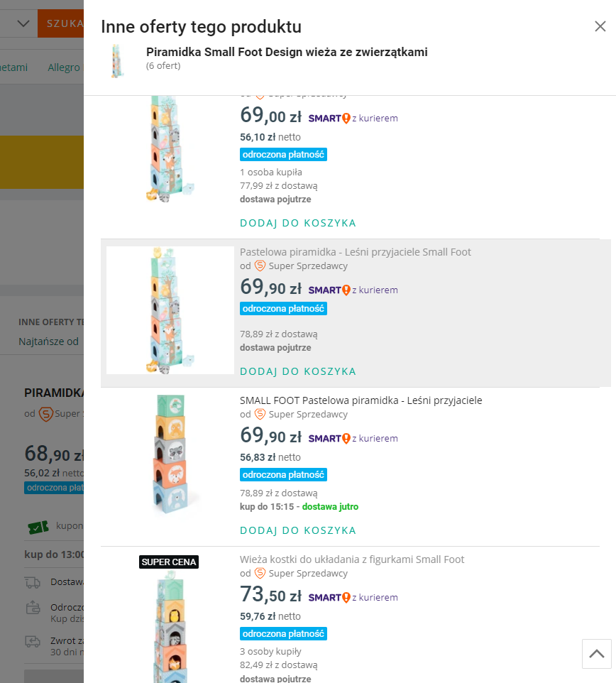The width and height of the screenshot is (616, 683).
Task: Click the SUPER CENA badge
Action: tap(168, 562)
